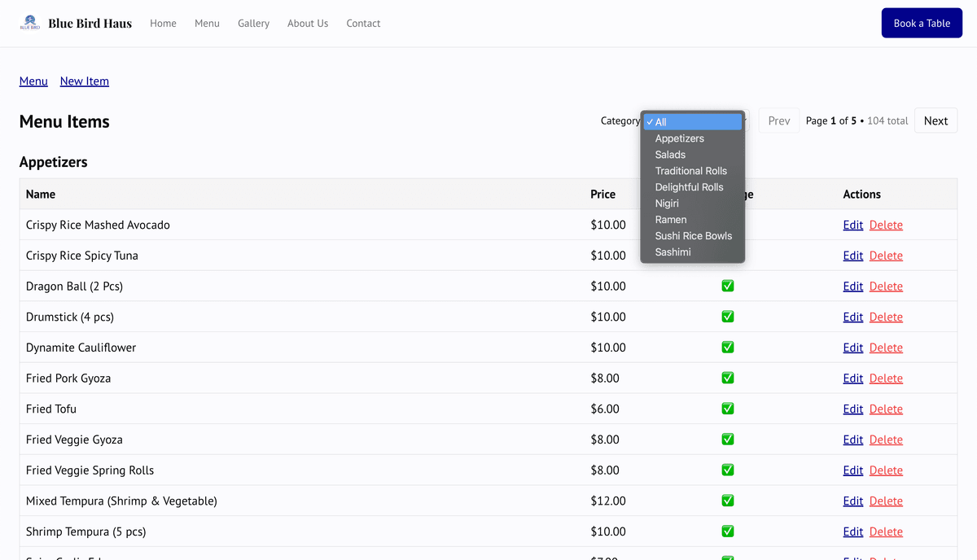Click the Next pagination button
977x560 pixels.
(x=935, y=120)
